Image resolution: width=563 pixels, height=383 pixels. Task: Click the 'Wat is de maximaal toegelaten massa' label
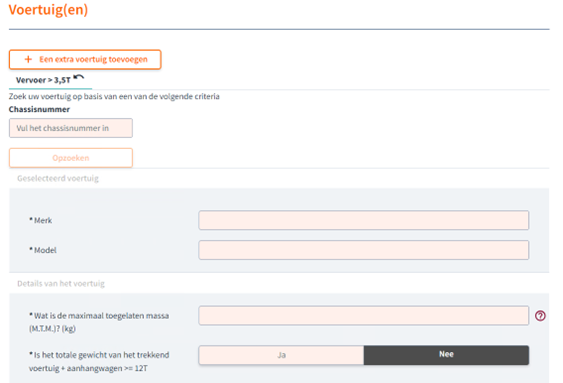99,322
